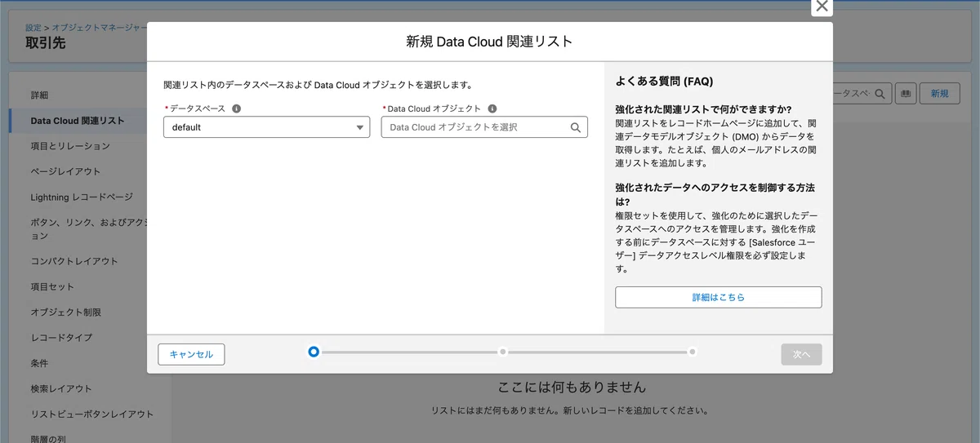Screen dimensions: 980x443
Task: Click first step indicator on progress bar
Action: point(314,352)
